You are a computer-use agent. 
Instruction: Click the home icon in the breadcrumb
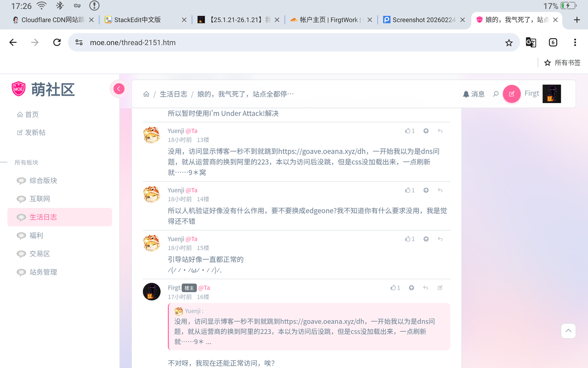146,94
